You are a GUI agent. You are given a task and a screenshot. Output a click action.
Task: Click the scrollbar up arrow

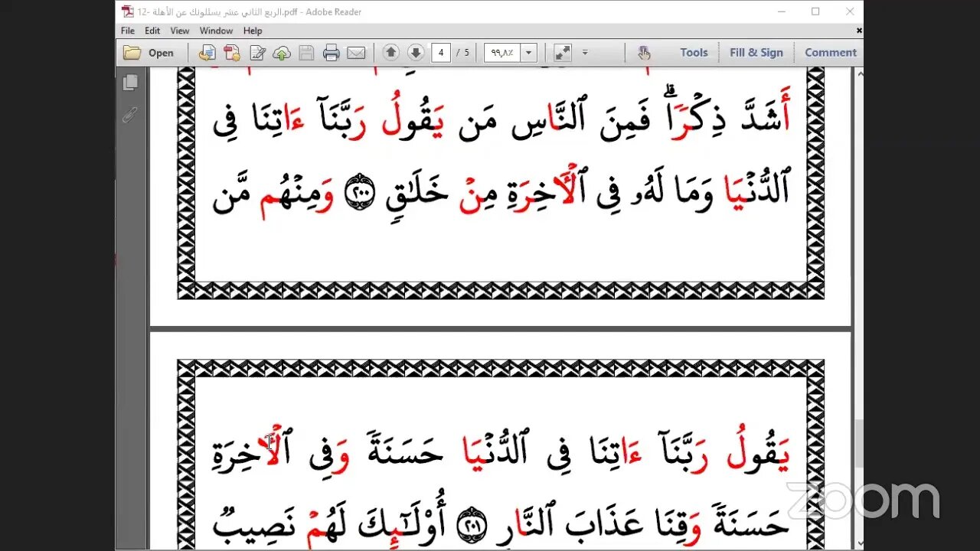tap(859, 73)
